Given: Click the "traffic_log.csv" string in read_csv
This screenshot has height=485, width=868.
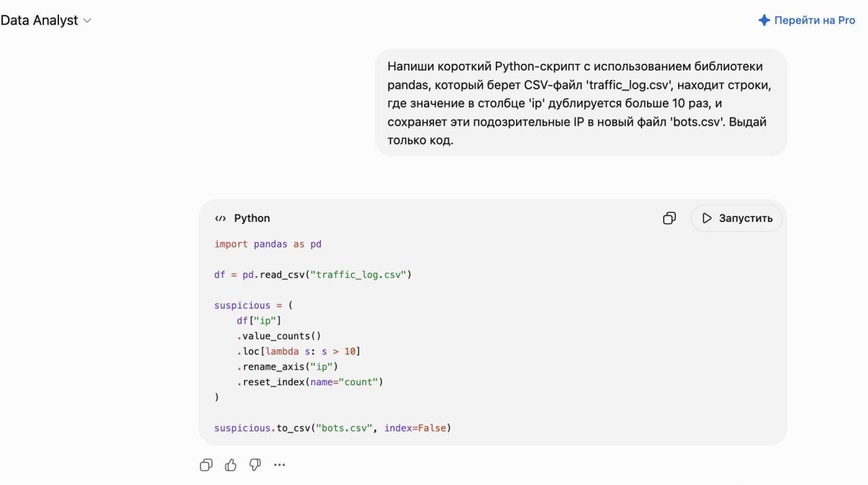Looking at the screenshot, I should (x=358, y=275).
